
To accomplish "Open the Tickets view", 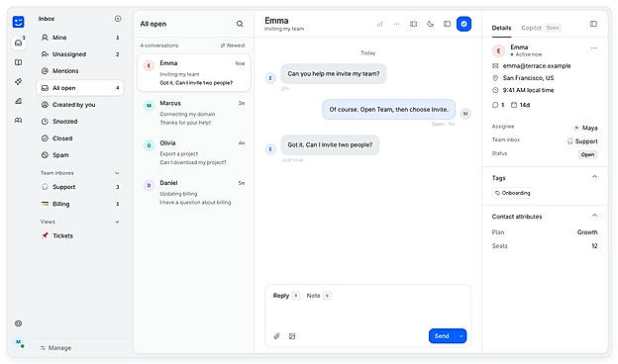I will [80, 235].
